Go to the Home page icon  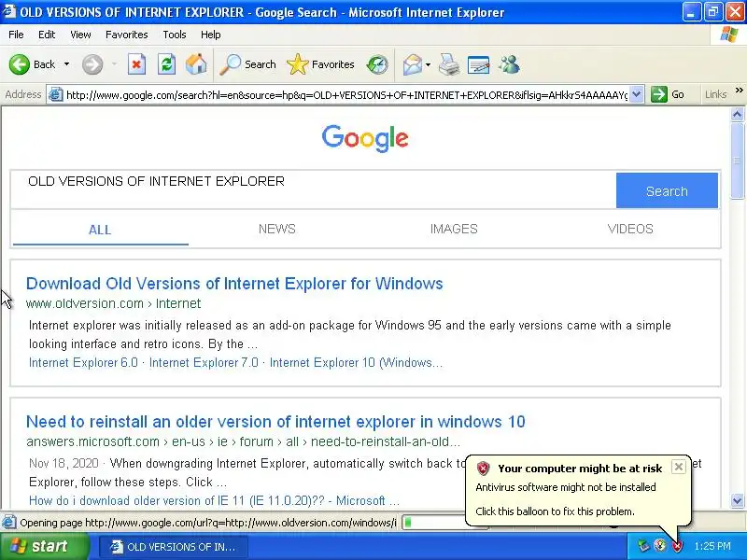click(x=196, y=64)
